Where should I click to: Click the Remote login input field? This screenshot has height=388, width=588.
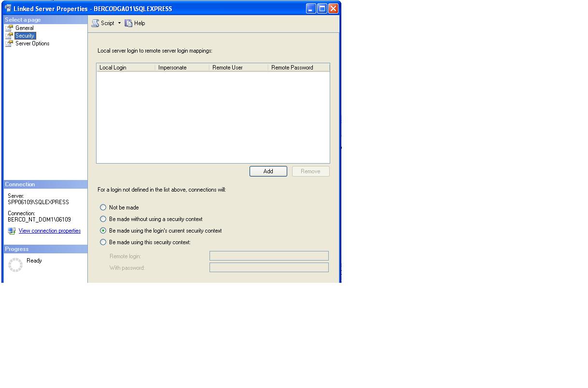[x=269, y=256]
